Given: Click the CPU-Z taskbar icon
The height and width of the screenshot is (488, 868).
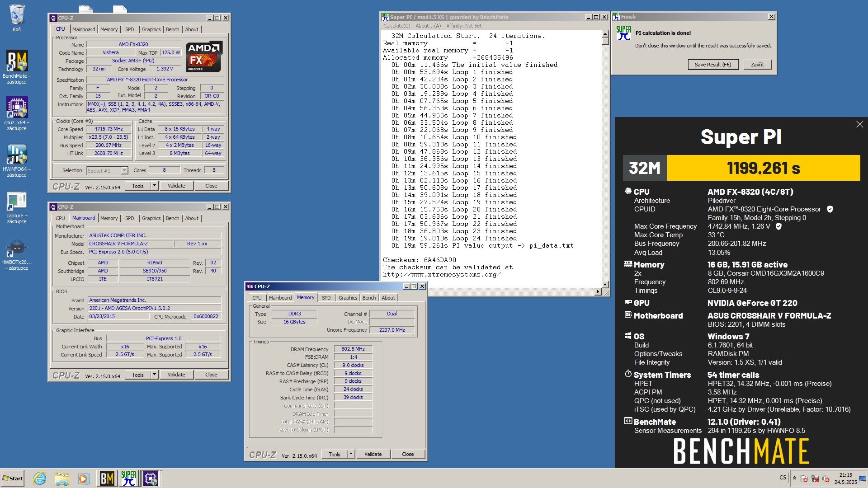Looking at the screenshot, I should [151, 479].
